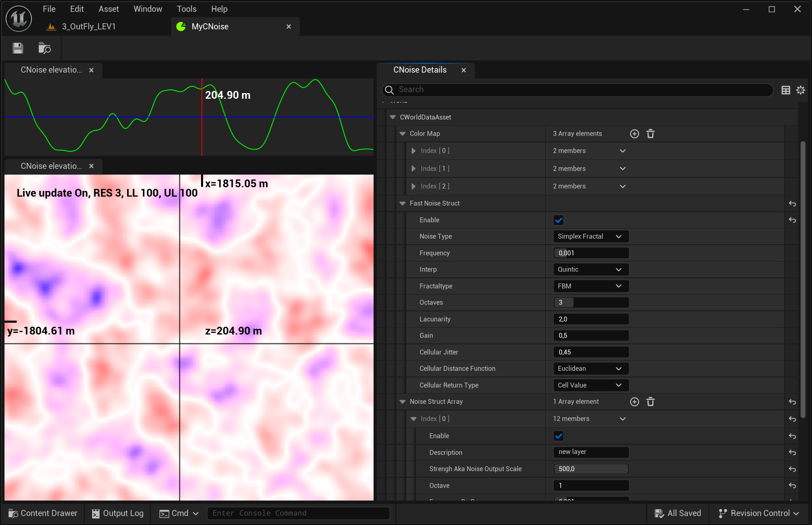This screenshot has width=812, height=525.
Task: Click the Cellular Jitter value field
Action: click(x=591, y=352)
